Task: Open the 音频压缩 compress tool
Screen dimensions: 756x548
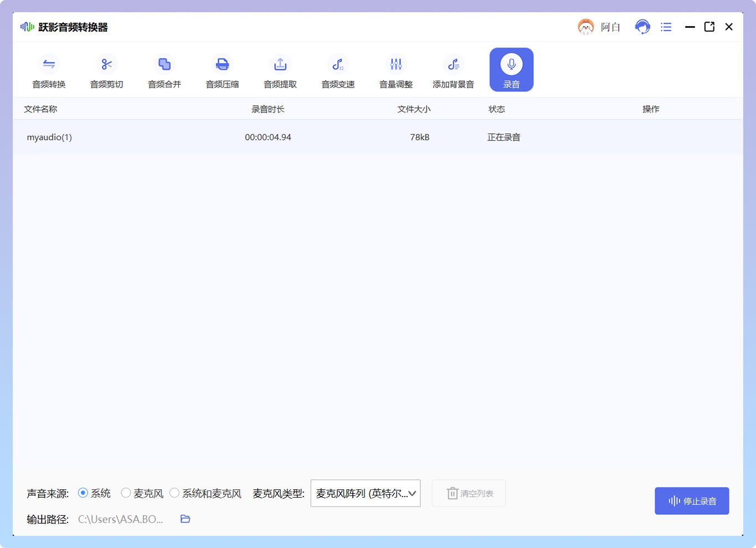Action: 222,71
